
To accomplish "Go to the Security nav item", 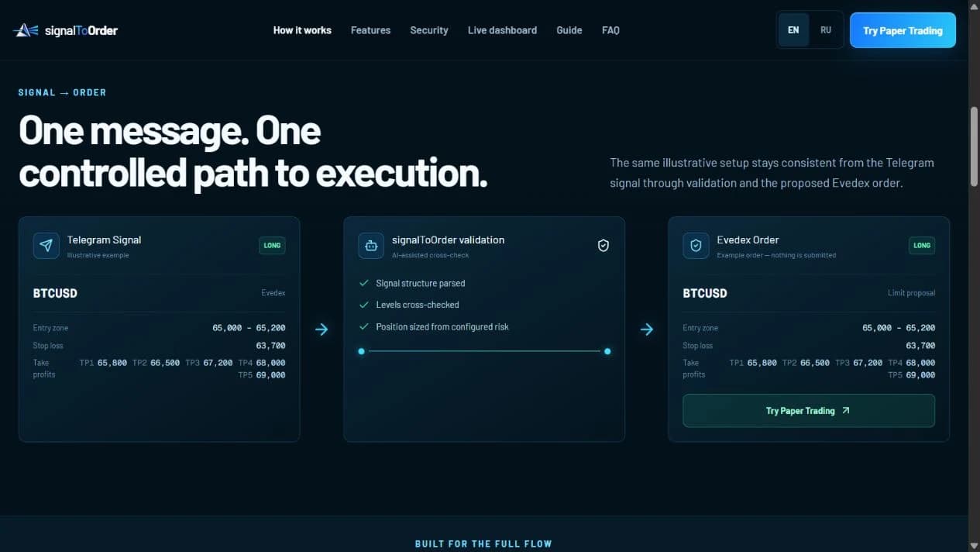I will click(x=429, y=30).
